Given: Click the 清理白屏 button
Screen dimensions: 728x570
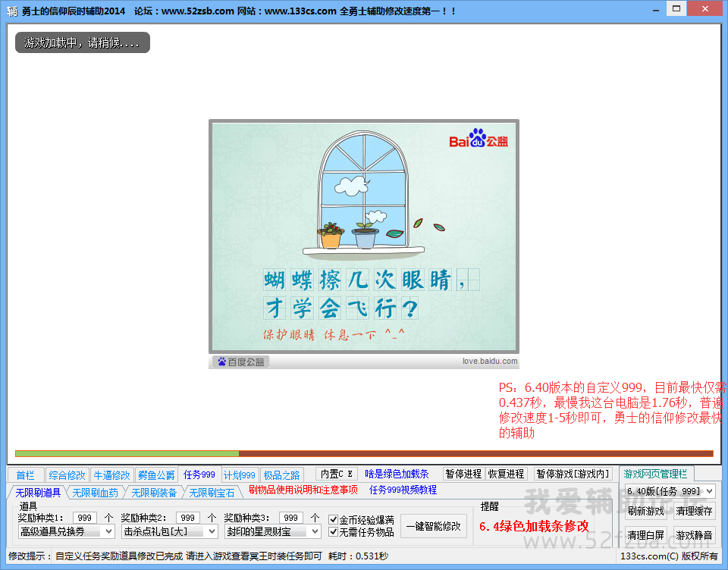Looking at the screenshot, I should (x=646, y=535).
